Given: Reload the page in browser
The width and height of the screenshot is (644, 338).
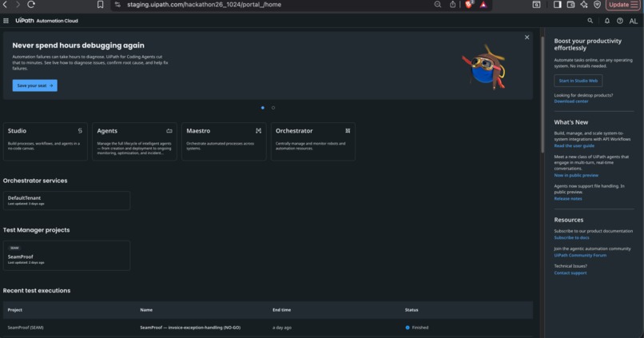Looking at the screenshot, I should tap(31, 5).
